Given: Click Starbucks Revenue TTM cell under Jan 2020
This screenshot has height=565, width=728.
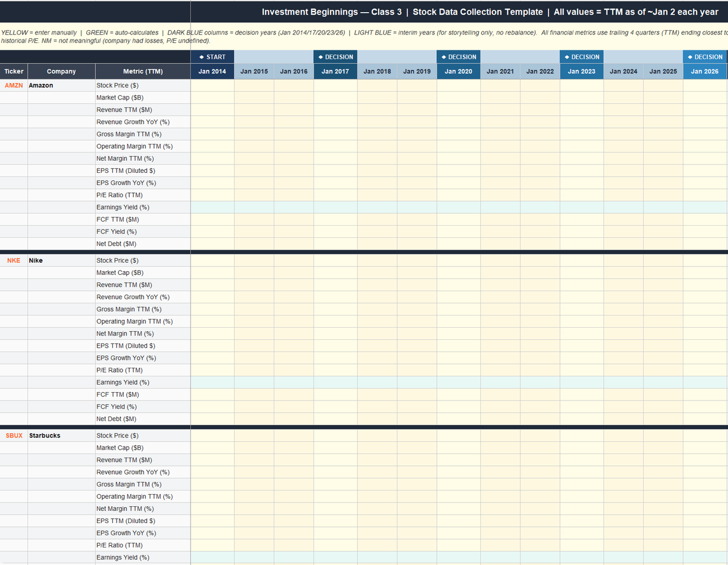Looking at the screenshot, I should point(459,460).
